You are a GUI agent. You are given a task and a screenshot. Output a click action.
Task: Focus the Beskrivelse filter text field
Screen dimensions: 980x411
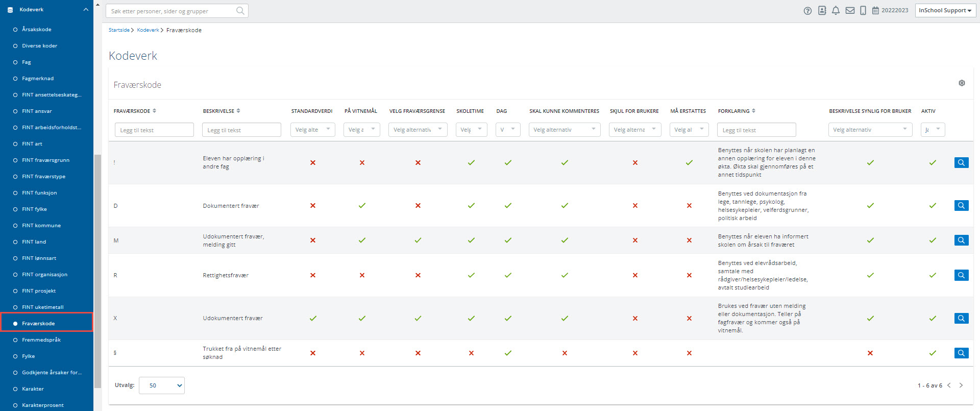[x=241, y=130]
